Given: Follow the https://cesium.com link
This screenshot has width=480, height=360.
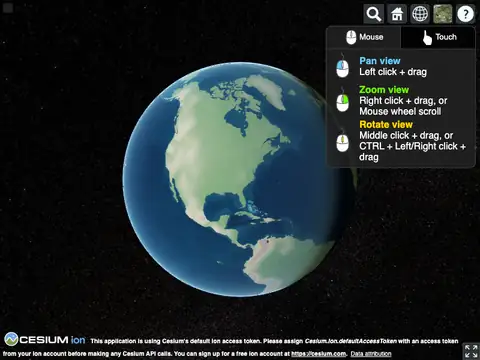Looking at the screenshot, I should point(319,354).
